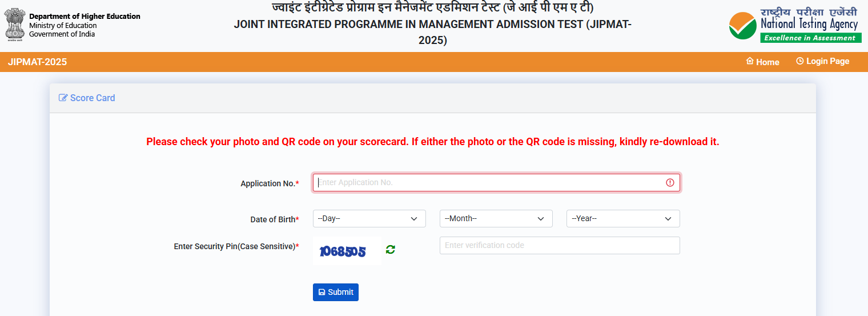Open the Year dropdown
The image size is (868, 316).
[622, 218]
